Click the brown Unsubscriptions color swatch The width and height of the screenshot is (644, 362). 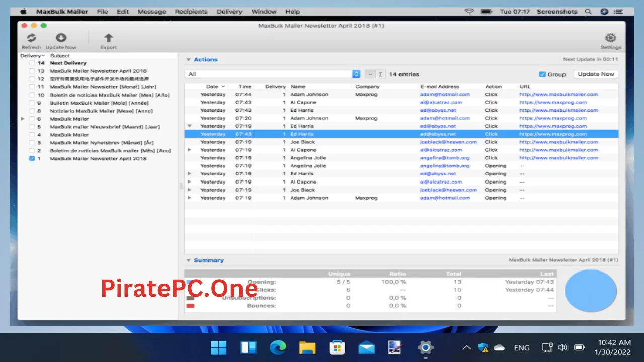[x=190, y=298]
